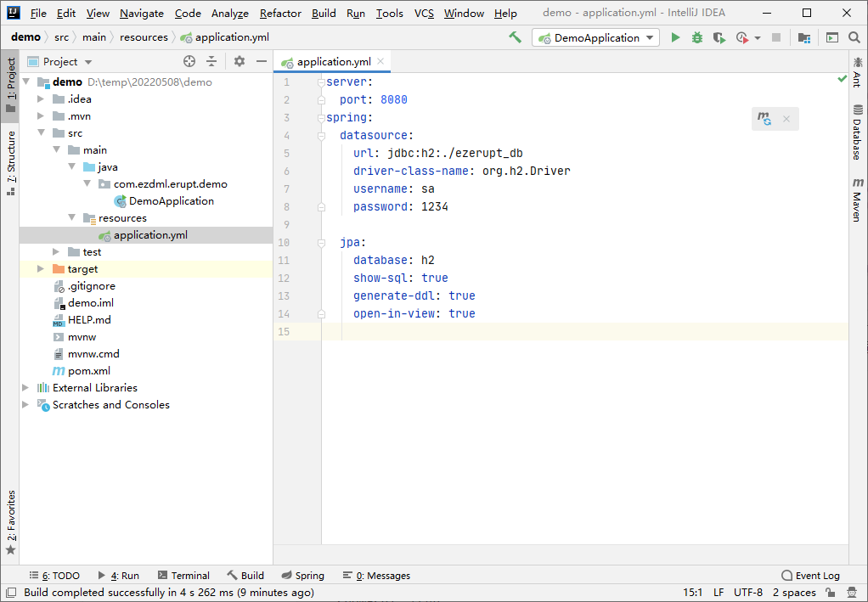Expand the target folder
The height and width of the screenshot is (602, 868).
click(x=41, y=269)
